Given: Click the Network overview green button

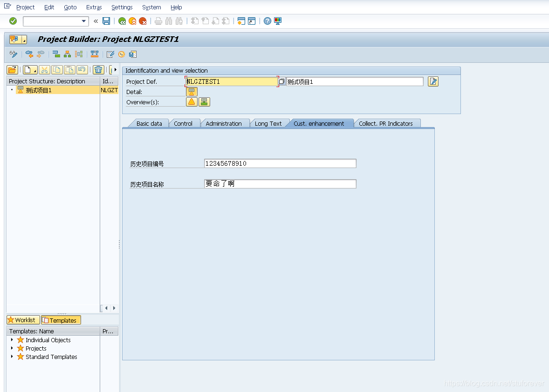Looking at the screenshot, I should tap(204, 102).
